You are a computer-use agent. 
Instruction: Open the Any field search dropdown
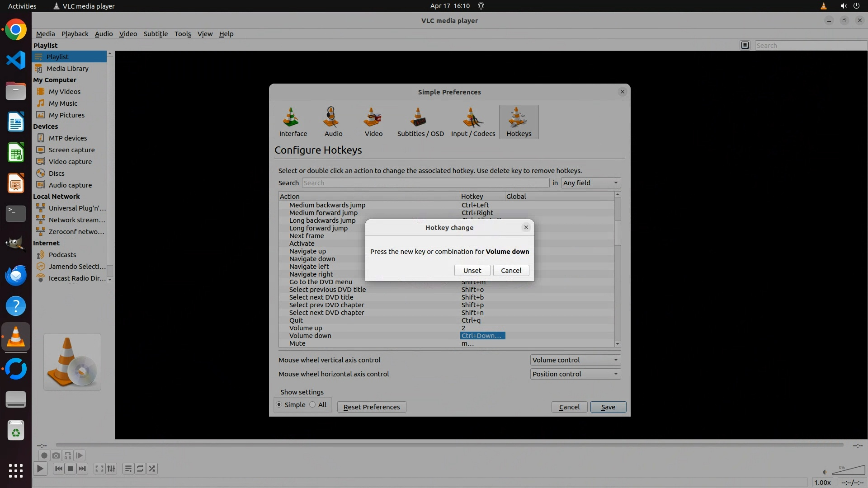point(590,183)
